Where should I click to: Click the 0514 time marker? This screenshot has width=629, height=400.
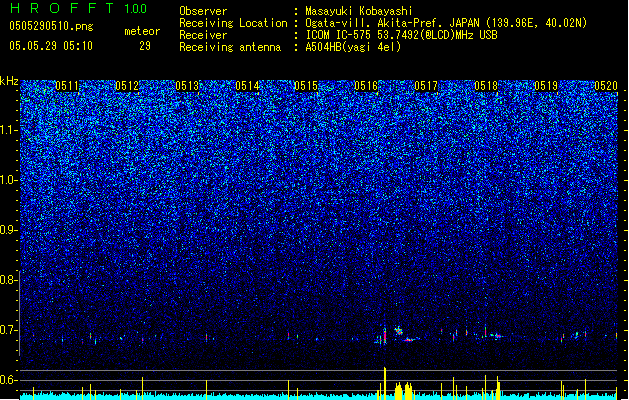tap(247, 86)
